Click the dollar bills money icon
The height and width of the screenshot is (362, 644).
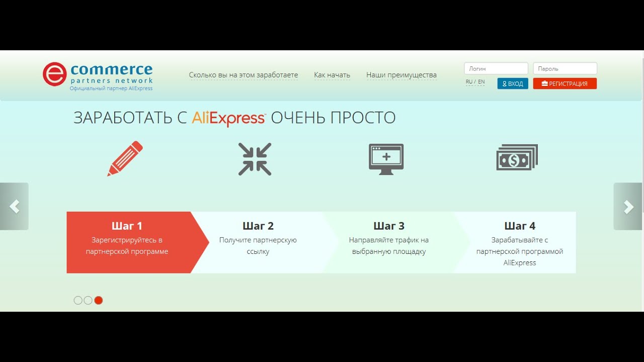[517, 157]
